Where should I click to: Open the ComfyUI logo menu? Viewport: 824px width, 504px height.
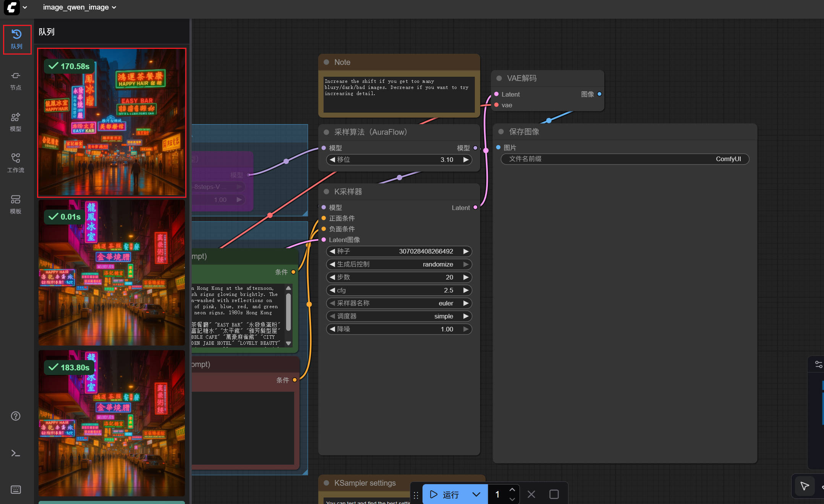(x=12, y=8)
